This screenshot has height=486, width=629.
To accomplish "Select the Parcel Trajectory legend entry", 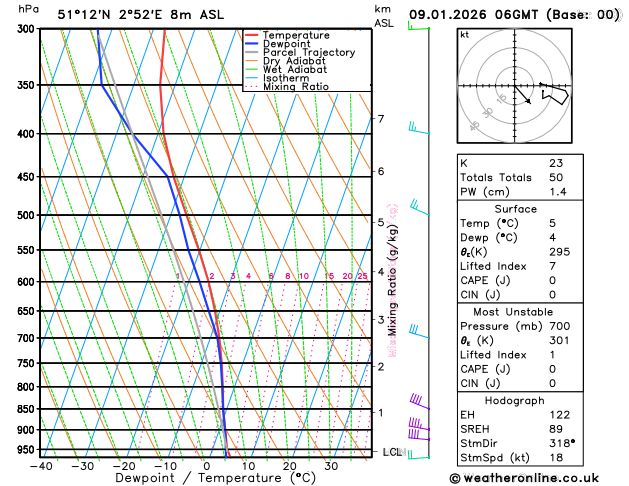I will tap(308, 53).
